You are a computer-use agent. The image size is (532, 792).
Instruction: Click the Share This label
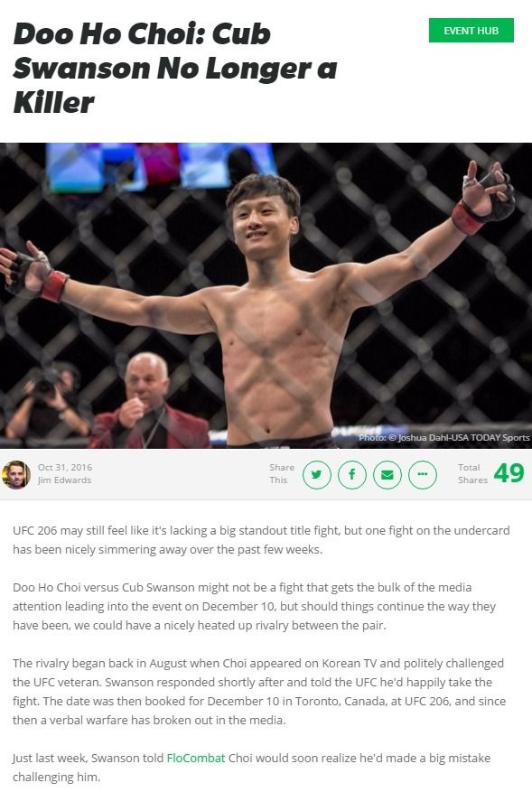(282, 474)
